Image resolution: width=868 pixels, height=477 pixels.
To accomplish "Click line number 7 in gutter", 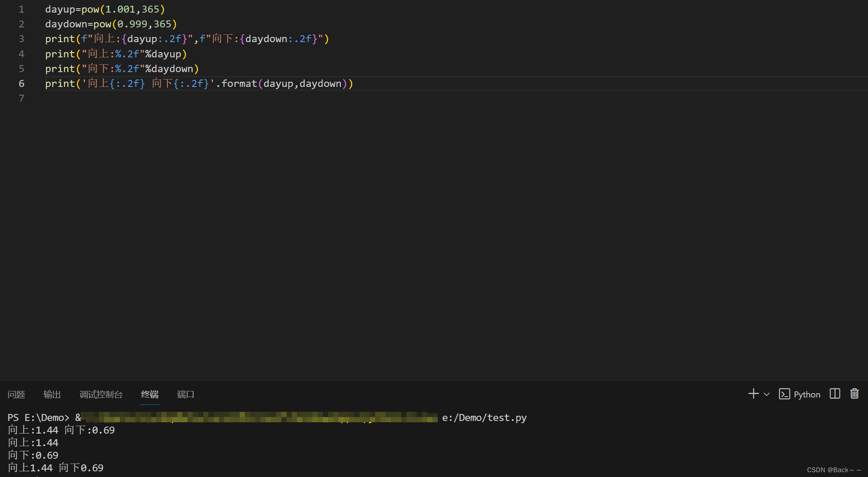I will (22, 98).
